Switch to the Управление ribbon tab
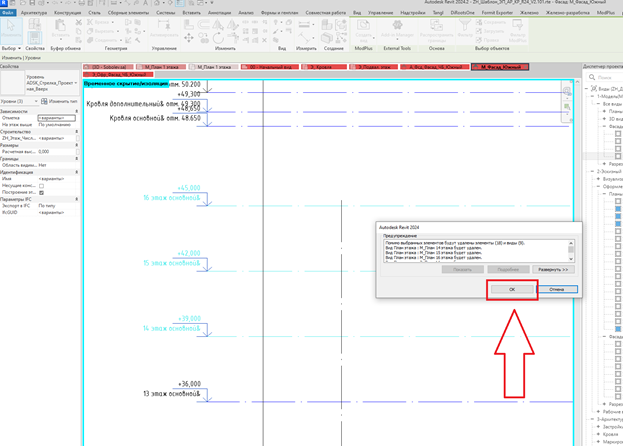 point(380,13)
